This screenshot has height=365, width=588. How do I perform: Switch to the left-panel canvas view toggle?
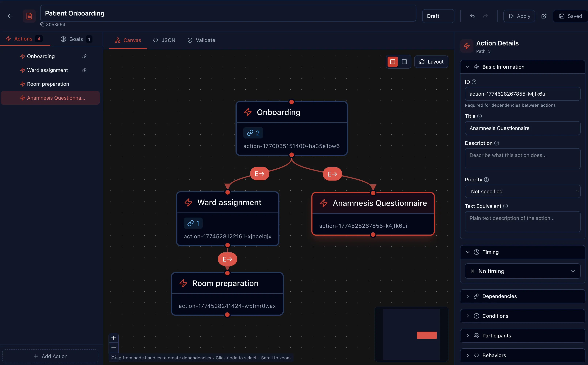coord(392,62)
